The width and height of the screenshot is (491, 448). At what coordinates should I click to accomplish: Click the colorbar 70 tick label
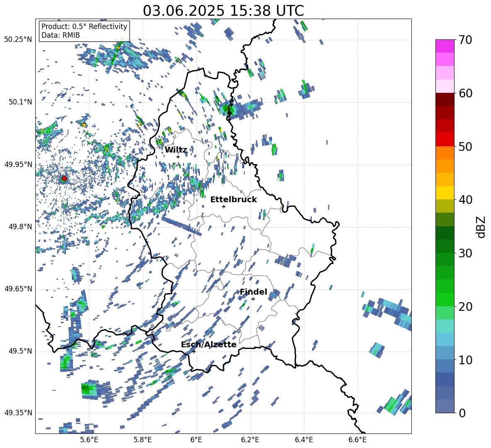coord(465,40)
